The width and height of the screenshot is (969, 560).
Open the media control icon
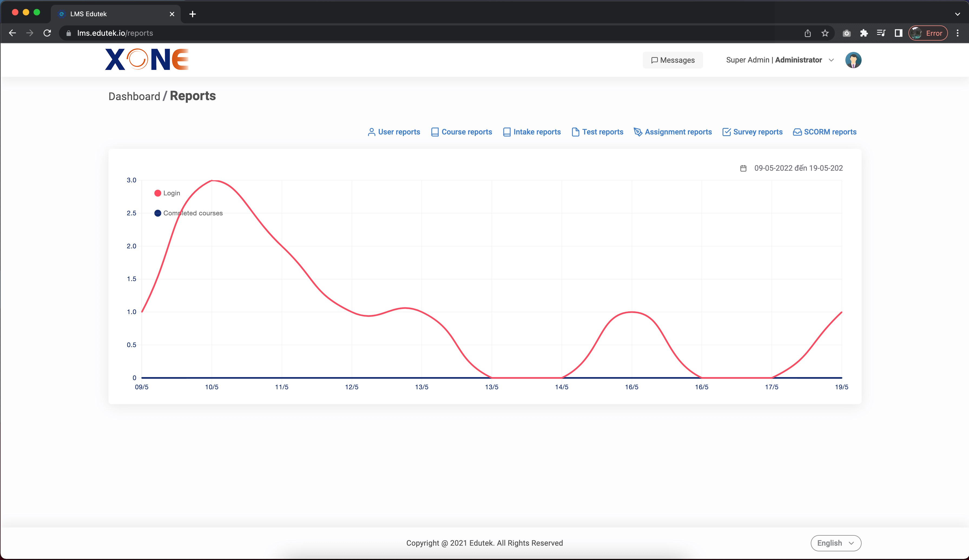881,33
